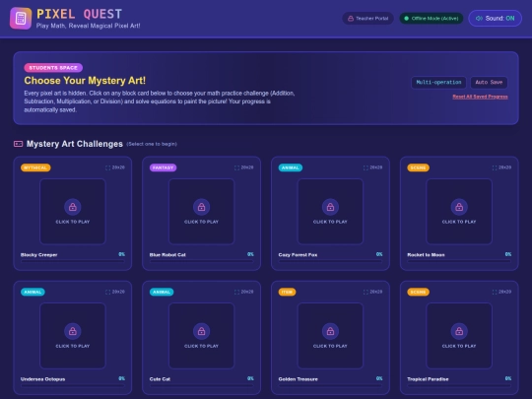Click the grid size icon on Cute Cat card
The height and width of the screenshot is (399, 532).
pos(236,292)
